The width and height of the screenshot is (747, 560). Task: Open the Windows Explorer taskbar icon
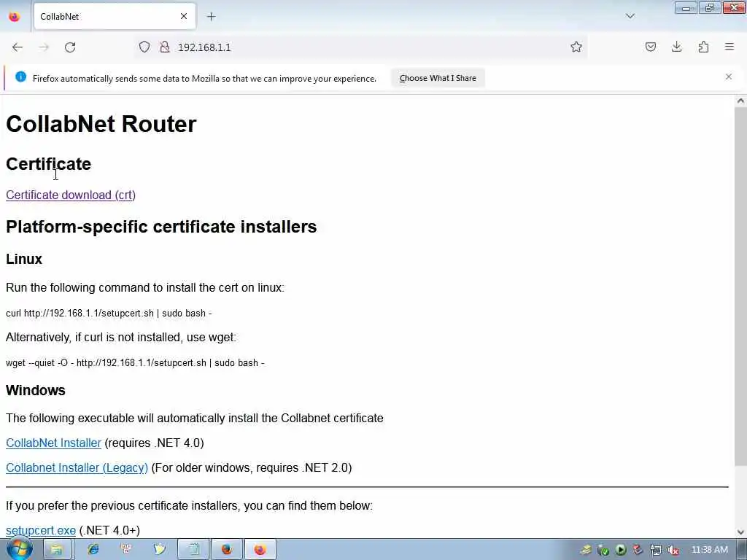click(57, 550)
